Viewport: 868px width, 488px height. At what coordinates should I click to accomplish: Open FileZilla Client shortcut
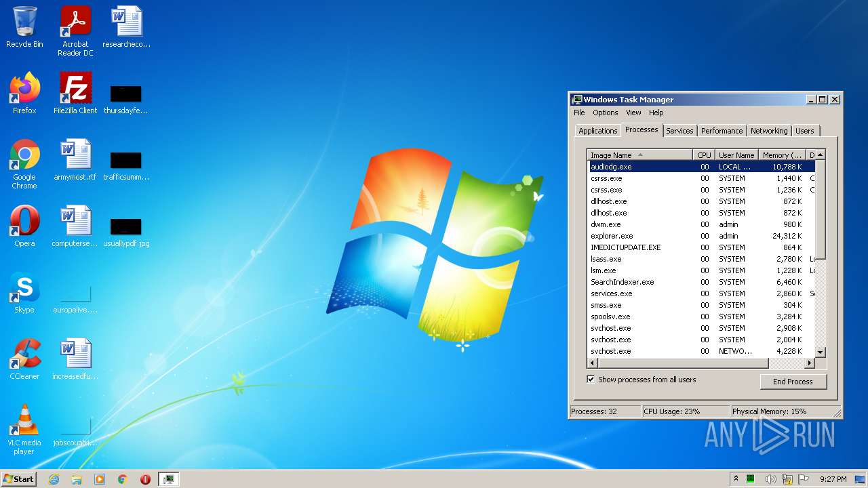[75, 94]
